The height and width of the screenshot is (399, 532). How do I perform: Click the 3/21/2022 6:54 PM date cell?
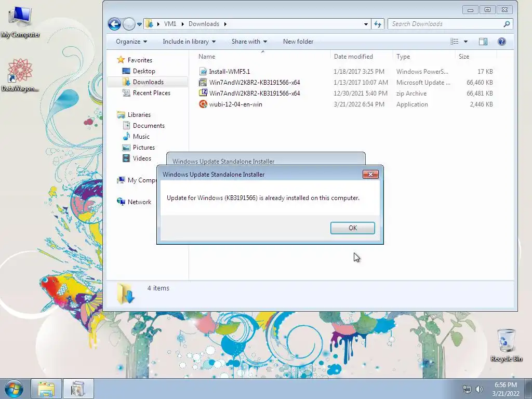click(x=359, y=104)
